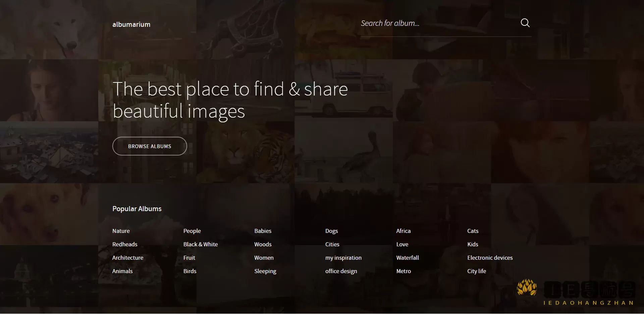View the Waterfall album

[x=407, y=258]
